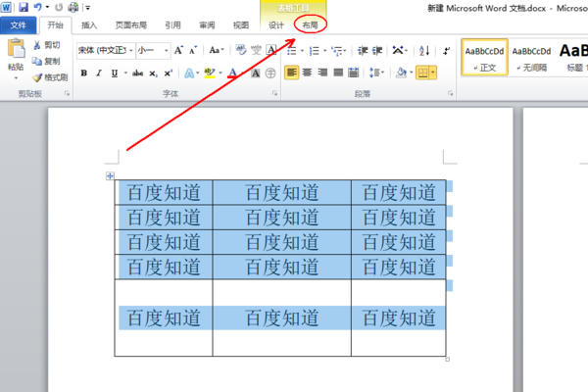
Task: Click the Paste clipboard icon
Action: (16, 49)
